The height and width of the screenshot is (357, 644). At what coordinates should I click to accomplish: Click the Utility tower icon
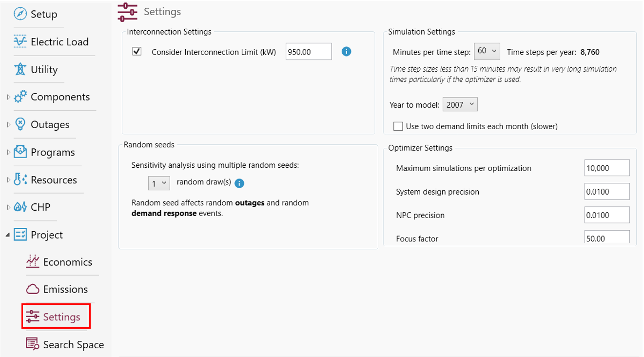pyautogui.click(x=20, y=69)
